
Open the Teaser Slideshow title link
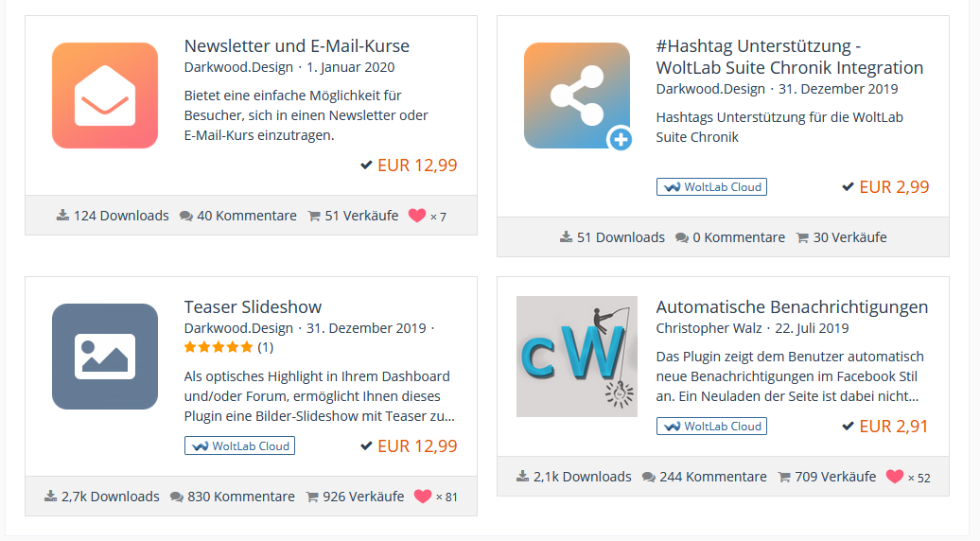pos(253,307)
